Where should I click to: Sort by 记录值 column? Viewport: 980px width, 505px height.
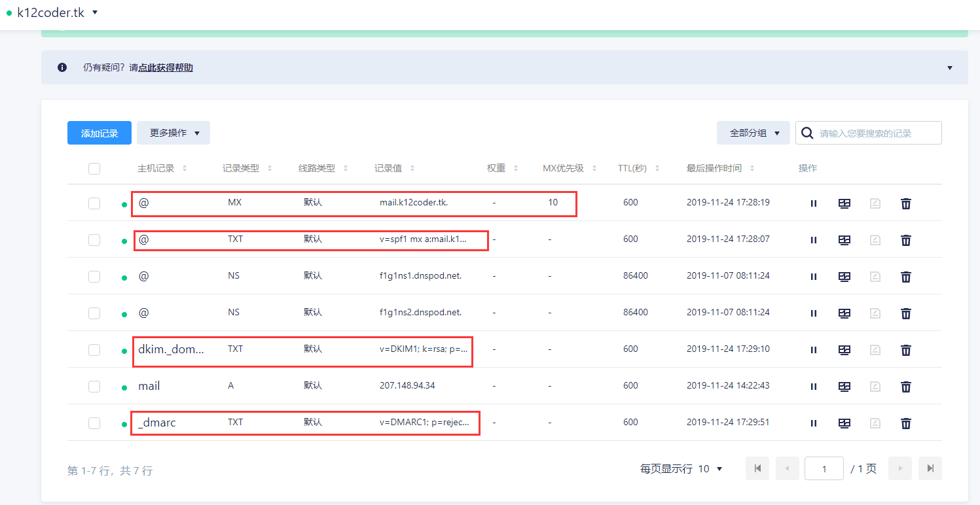412,169
